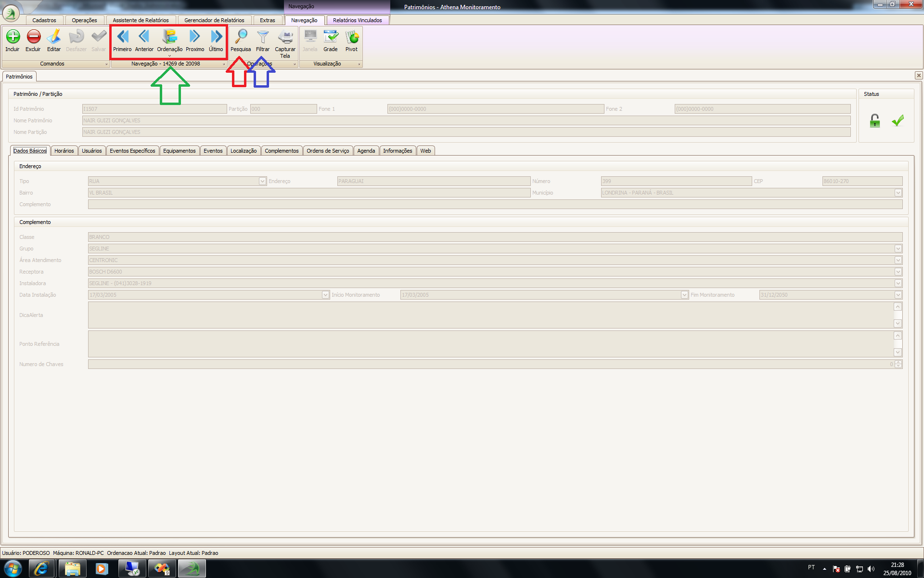The width and height of the screenshot is (924, 578).
Task: Click the Ordenação button
Action: point(169,39)
